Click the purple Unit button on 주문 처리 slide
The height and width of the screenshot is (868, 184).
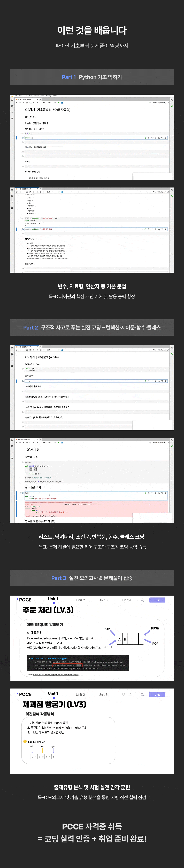click(157, 600)
